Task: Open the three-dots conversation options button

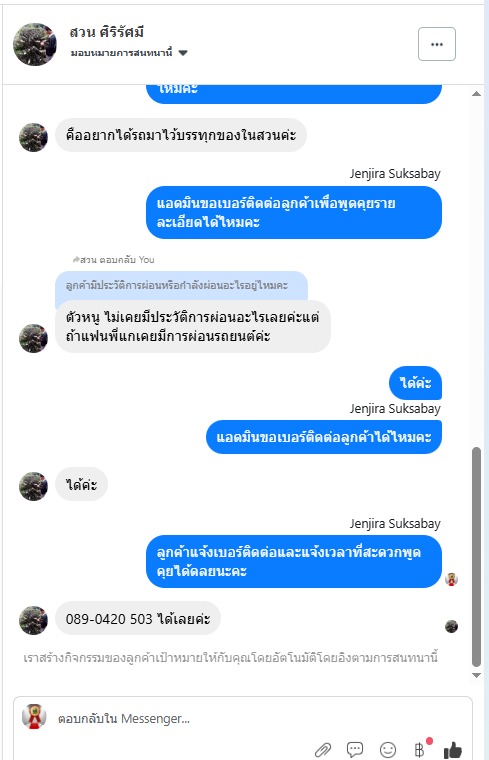Action: [437, 44]
